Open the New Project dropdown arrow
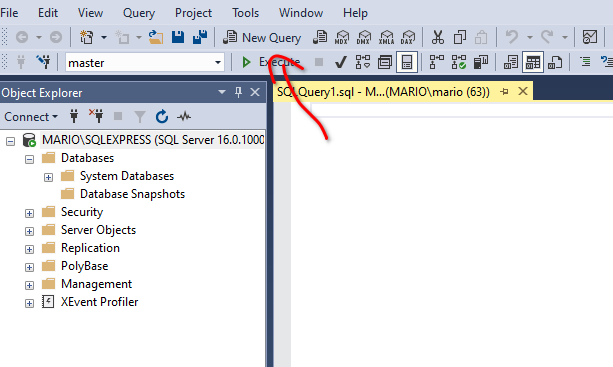The height and width of the screenshot is (367, 613). click(x=104, y=38)
